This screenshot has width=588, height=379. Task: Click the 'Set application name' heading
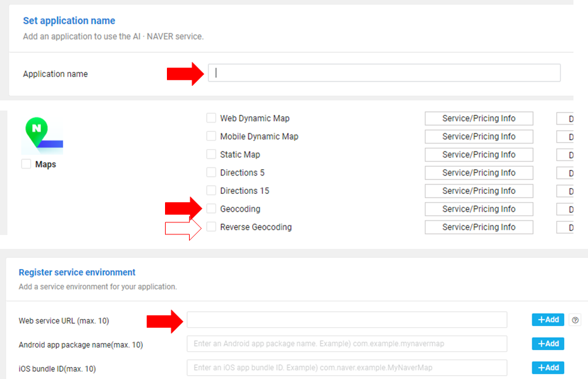click(x=69, y=21)
